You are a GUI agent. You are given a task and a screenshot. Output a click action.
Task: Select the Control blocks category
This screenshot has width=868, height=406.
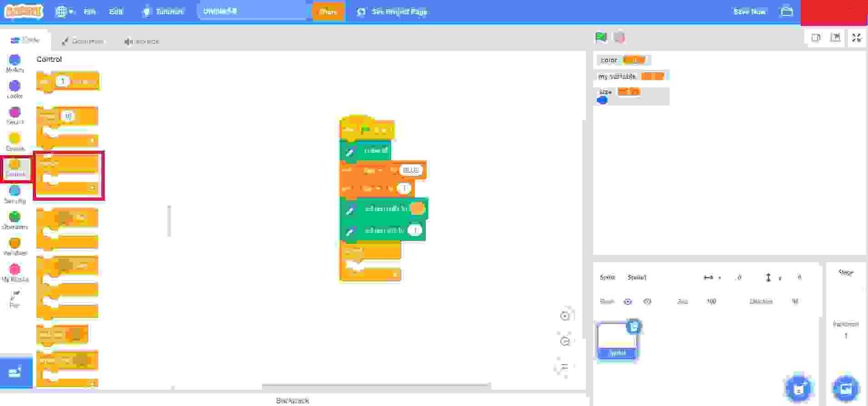click(15, 168)
